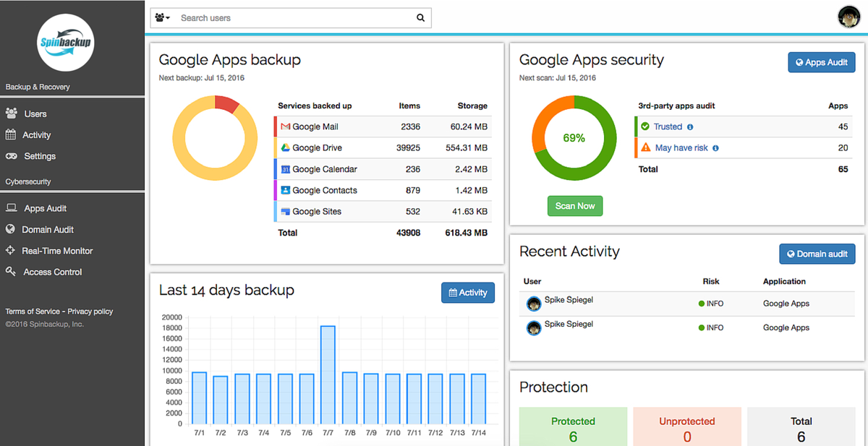Open the Terms of Service link
Viewport: 868px width, 446px height.
click(32, 312)
